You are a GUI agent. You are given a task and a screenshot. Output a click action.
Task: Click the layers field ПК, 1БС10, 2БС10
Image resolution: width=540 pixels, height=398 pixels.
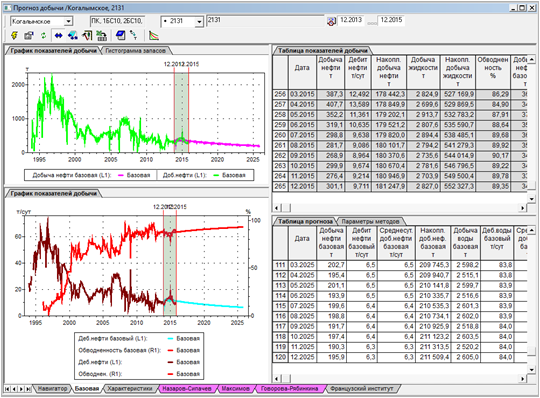pyautogui.click(x=117, y=21)
